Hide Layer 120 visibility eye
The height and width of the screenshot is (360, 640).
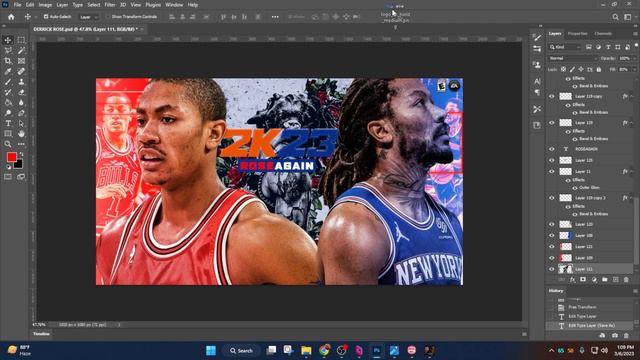coord(552,224)
